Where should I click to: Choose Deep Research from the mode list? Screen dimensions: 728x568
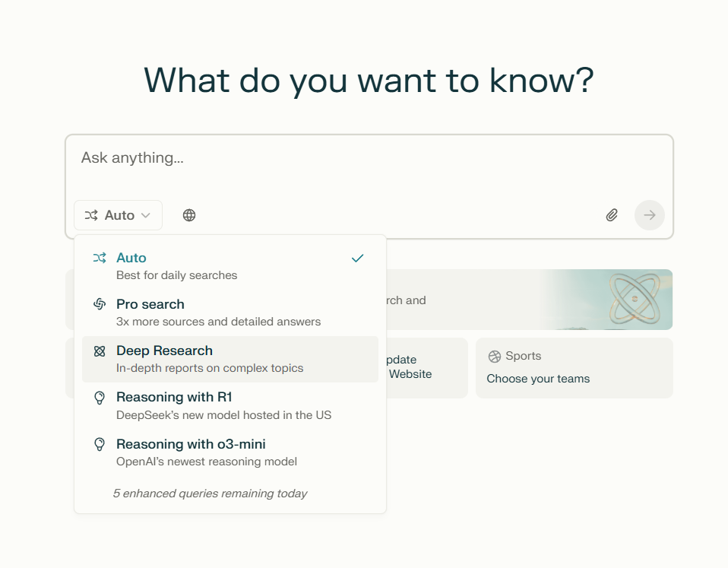point(230,359)
